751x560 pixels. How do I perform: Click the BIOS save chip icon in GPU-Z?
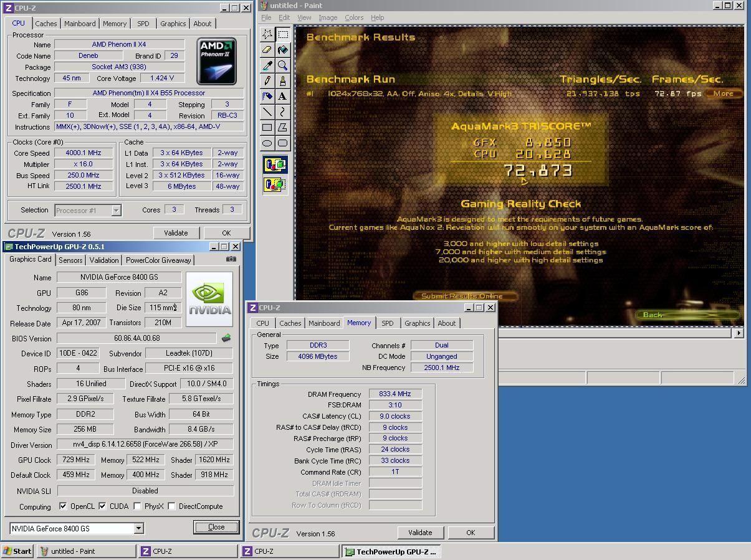226,338
